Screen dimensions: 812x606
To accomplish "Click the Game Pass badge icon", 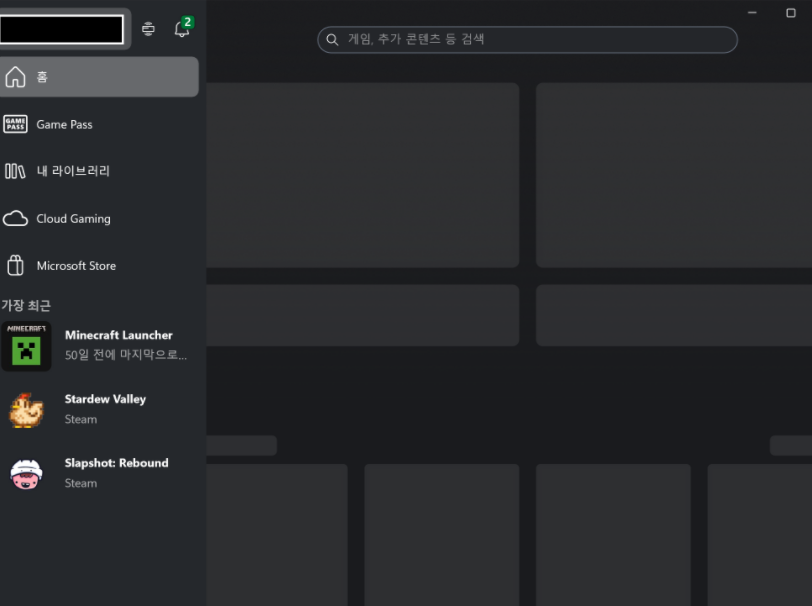I will (16, 124).
